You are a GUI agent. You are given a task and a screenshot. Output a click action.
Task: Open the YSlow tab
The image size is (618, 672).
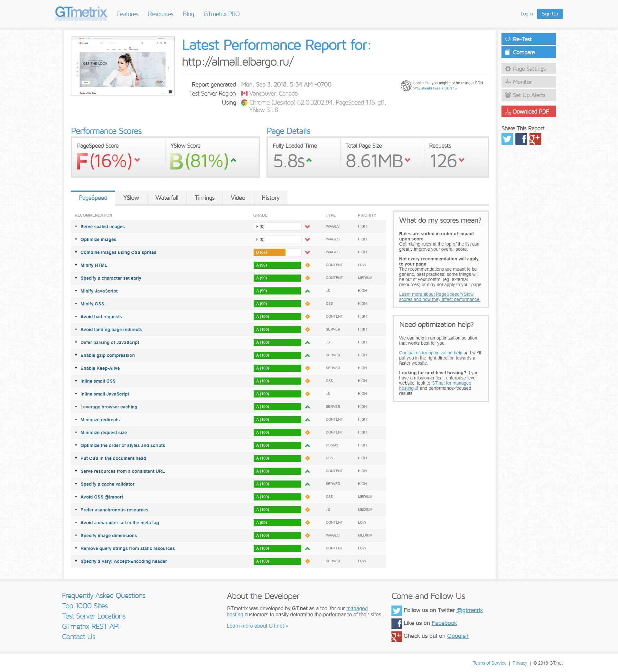131,198
